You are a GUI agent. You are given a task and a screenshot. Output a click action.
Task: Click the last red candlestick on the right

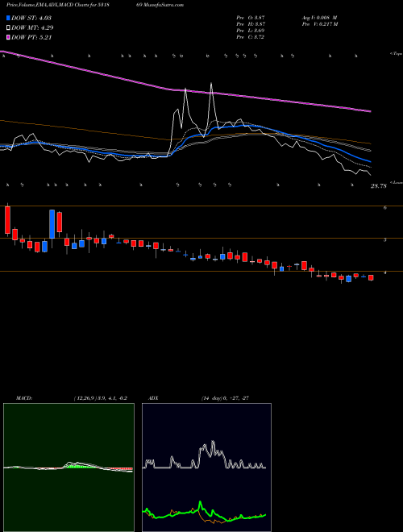coord(371,278)
